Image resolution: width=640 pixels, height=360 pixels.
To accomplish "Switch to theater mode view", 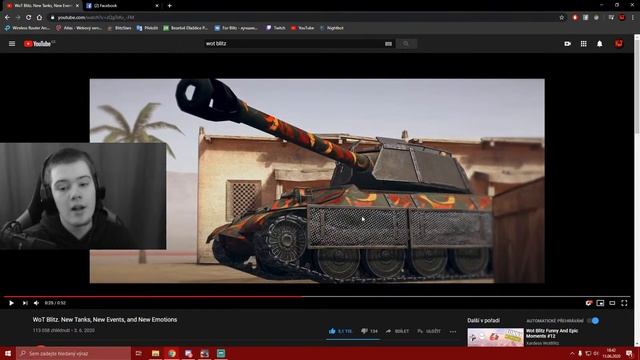I will coord(612,303).
